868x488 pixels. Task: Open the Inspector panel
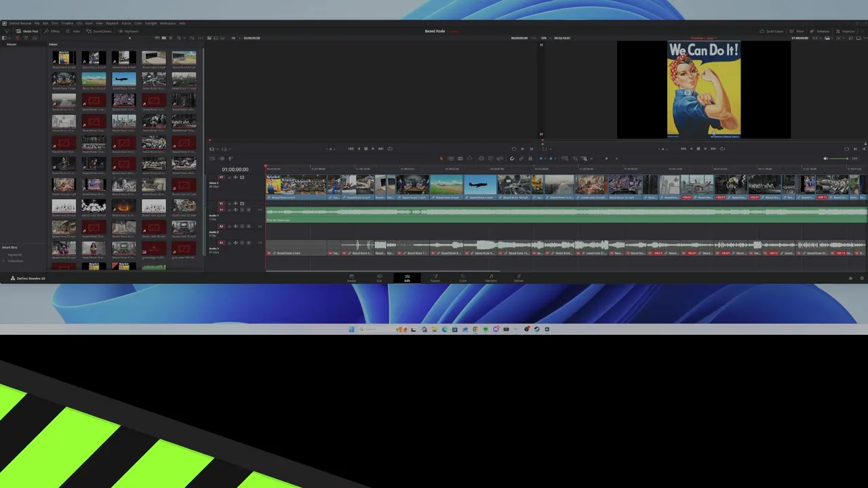pos(846,31)
